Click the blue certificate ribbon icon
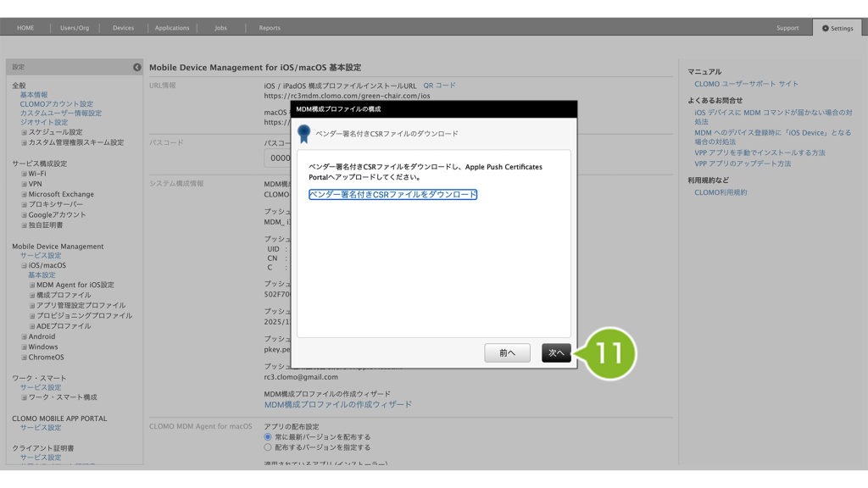The height and width of the screenshot is (488, 868). [x=304, y=134]
